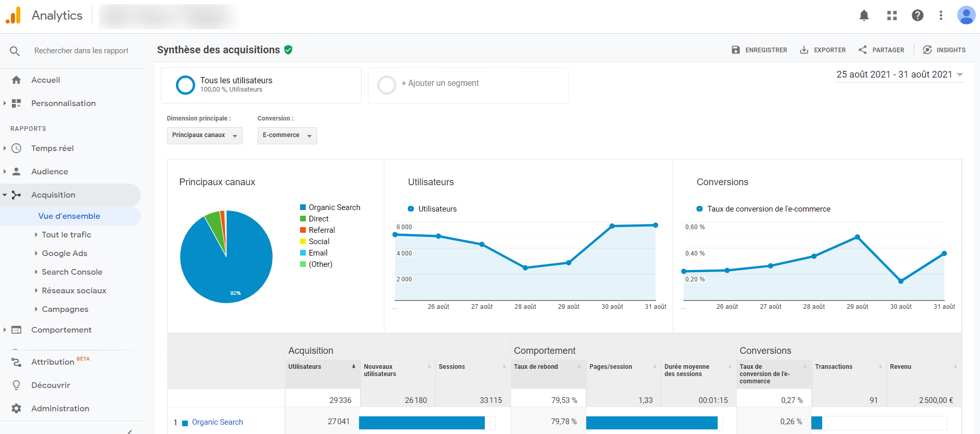Open the date range picker
980x434 pixels.
coord(899,74)
